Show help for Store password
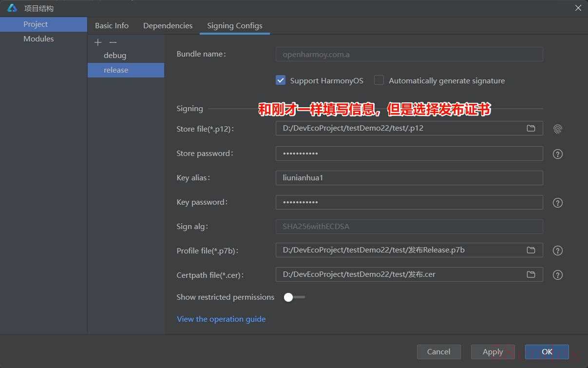This screenshot has width=588, height=368. tap(558, 154)
